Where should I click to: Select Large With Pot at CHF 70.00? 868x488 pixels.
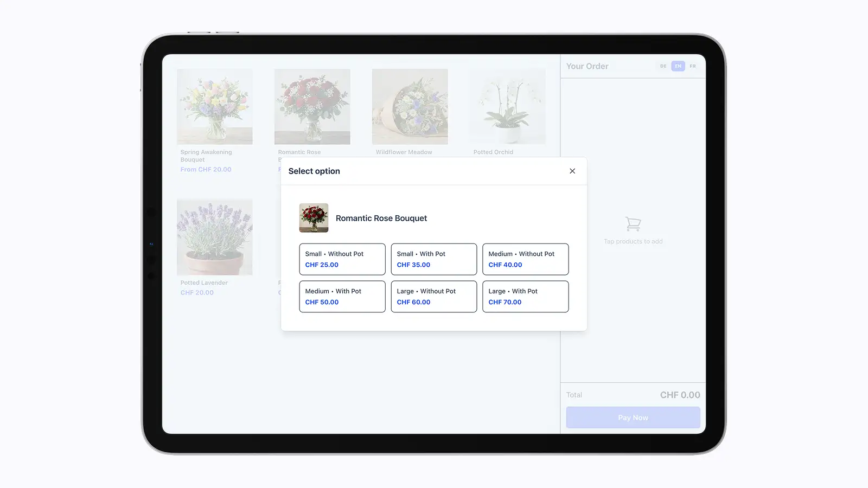(525, 297)
